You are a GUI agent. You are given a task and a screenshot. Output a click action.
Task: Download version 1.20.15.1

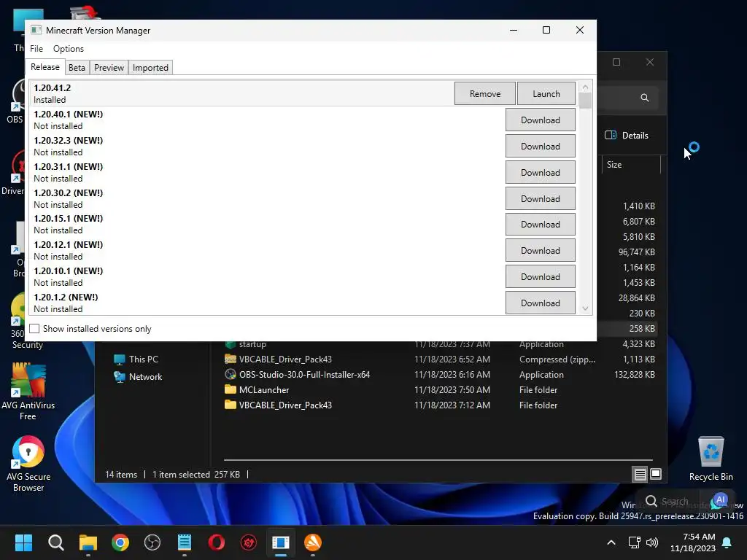pyautogui.click(x=541, y=225)
